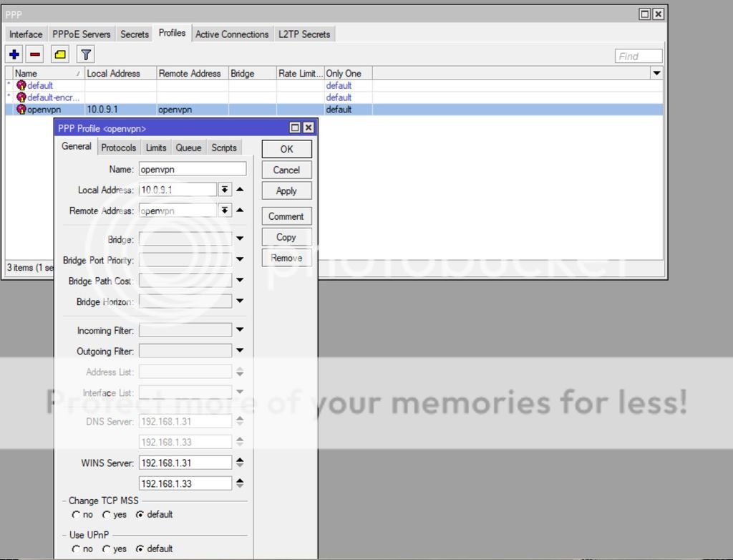Open the table column chooser dropdown arrow
Image resolution: width=733 pixels, height=560 pixels.
[656, 73]
